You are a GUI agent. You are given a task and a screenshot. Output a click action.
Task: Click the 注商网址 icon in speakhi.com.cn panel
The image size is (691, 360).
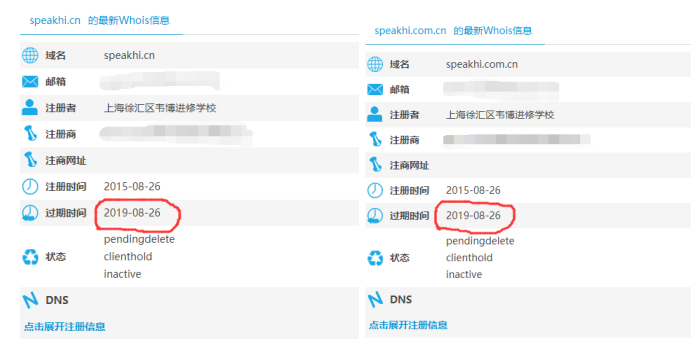click(375, 165)
